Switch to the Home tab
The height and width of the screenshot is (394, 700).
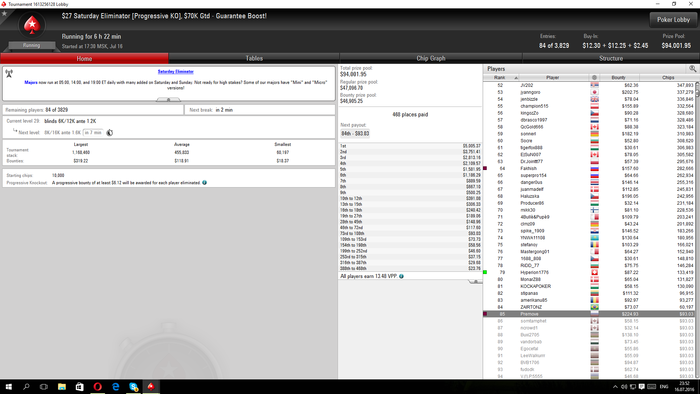84,58
